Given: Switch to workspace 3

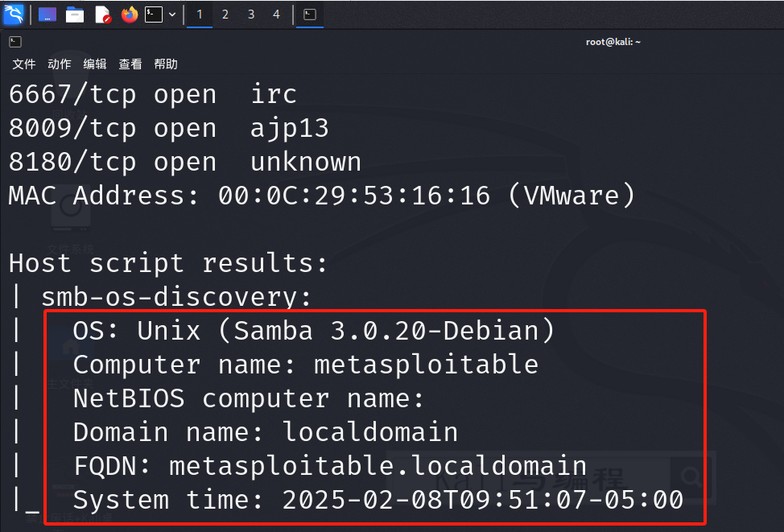Looking at the screenshot, I should (x=251, y=14).
